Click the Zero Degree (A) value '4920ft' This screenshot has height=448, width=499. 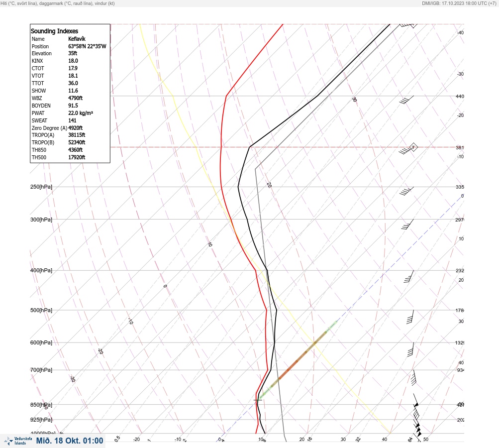76,128
